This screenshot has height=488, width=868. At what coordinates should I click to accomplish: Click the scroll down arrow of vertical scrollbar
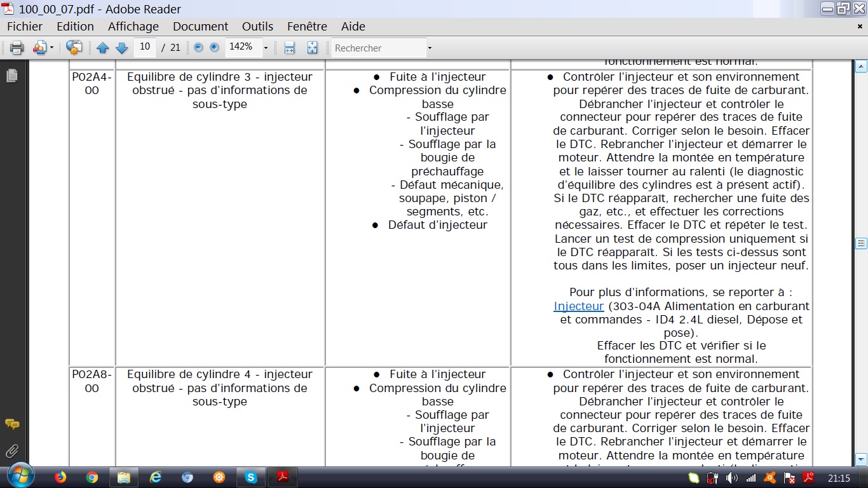(x=861, y=459)
